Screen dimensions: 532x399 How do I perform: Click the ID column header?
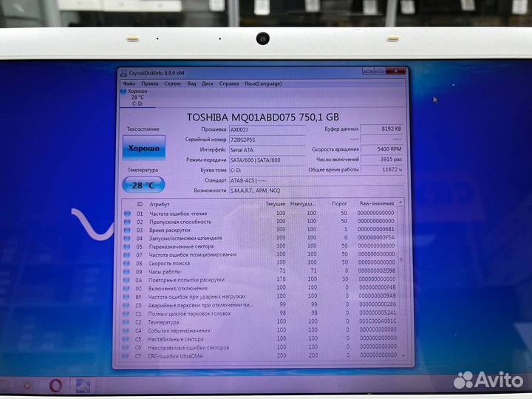pos(140,204)
